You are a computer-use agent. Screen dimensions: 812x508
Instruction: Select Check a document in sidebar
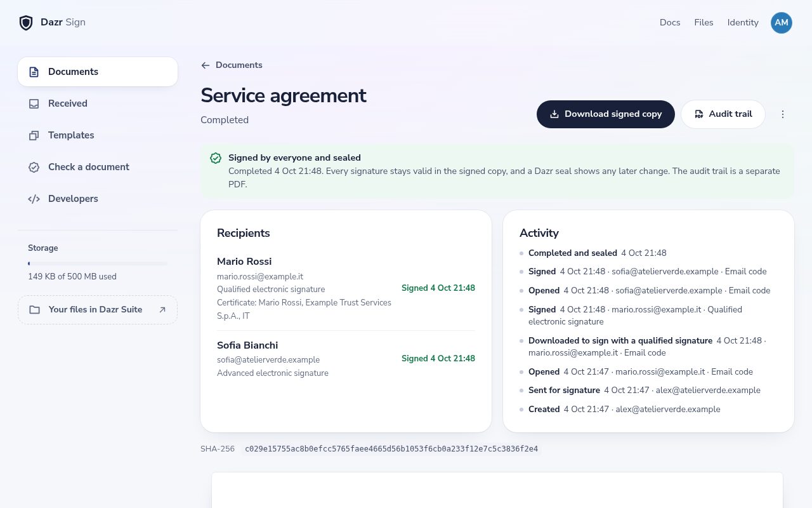(98, 167)
